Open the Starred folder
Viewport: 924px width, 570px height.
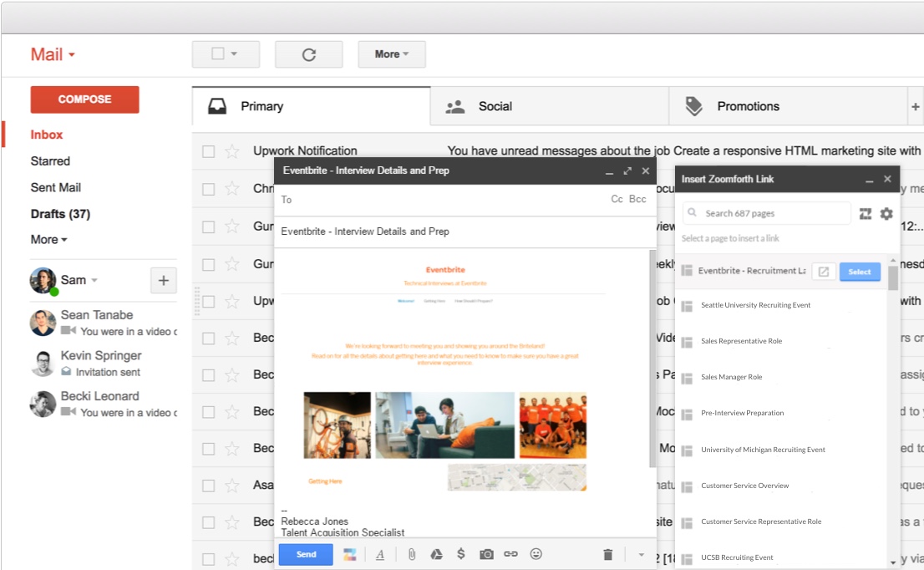(x=50, y=161)
